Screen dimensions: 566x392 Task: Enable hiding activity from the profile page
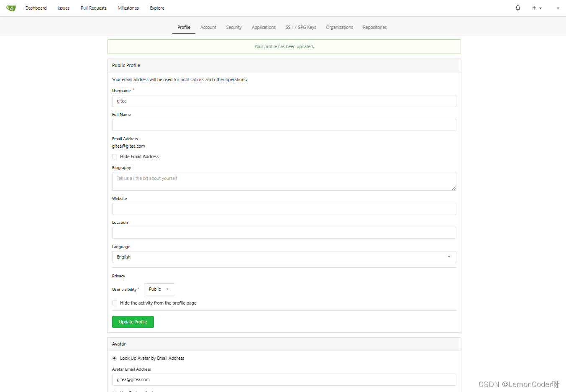click(x=115, y=302)
